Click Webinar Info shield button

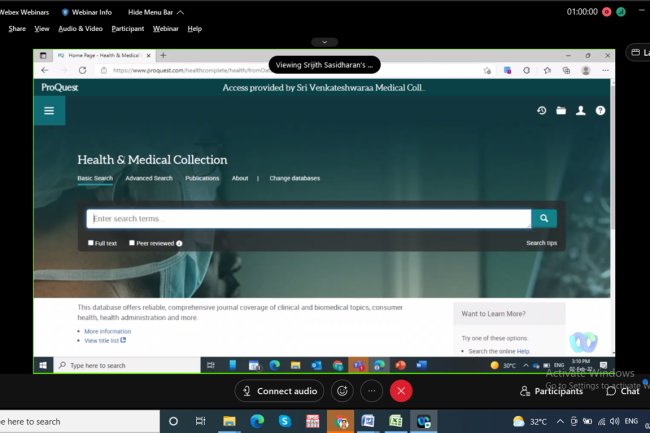click(87, 12)
